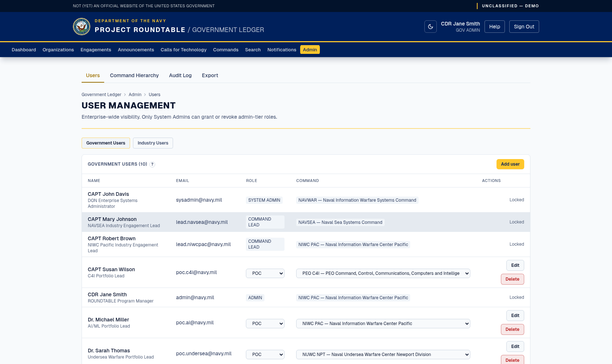
Task: Open the Search nav item
Action: point(253,50)
